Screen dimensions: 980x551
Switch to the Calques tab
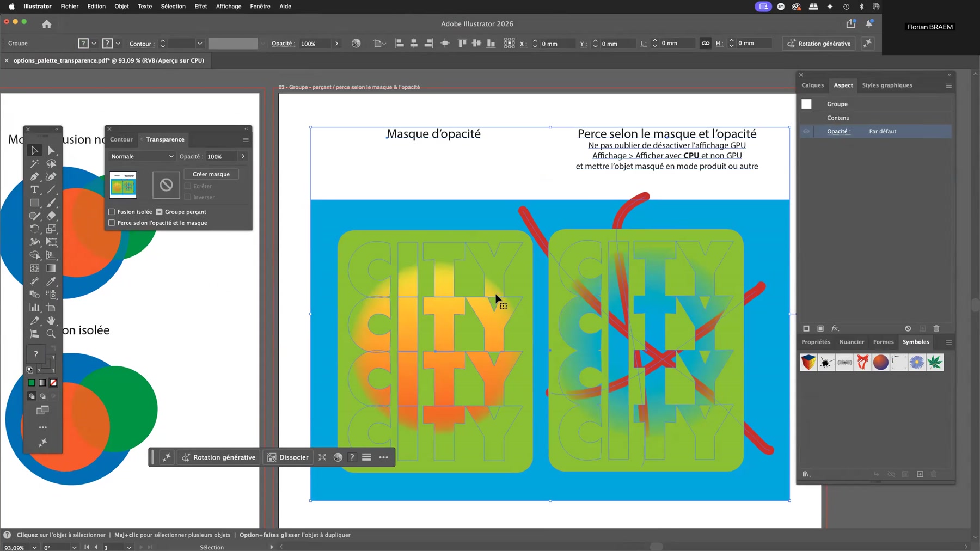(x=812, y=85)
